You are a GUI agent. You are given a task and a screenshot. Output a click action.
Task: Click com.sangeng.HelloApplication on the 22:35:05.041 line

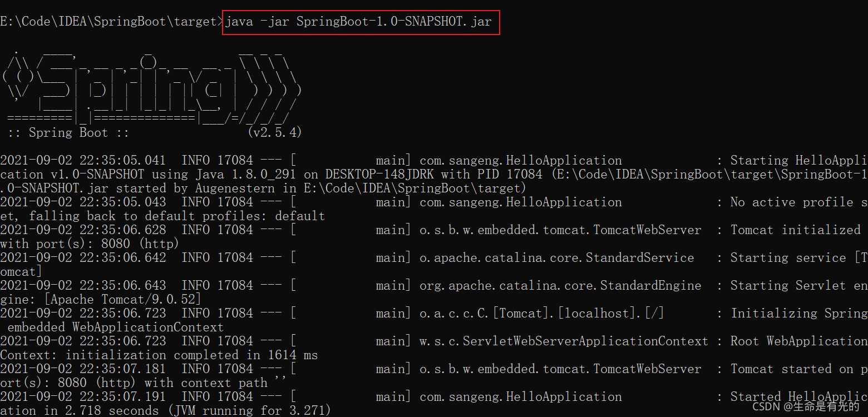[521, 161]
